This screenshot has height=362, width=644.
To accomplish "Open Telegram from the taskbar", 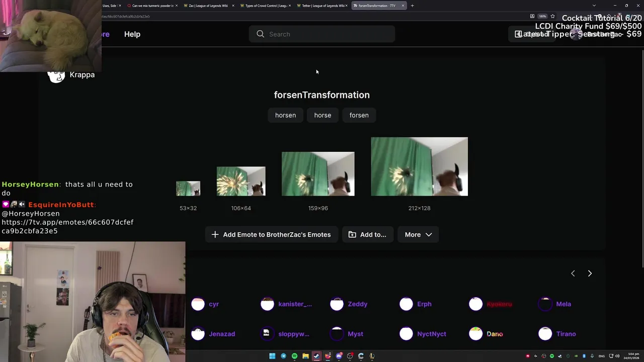I will tap(283, 356).
